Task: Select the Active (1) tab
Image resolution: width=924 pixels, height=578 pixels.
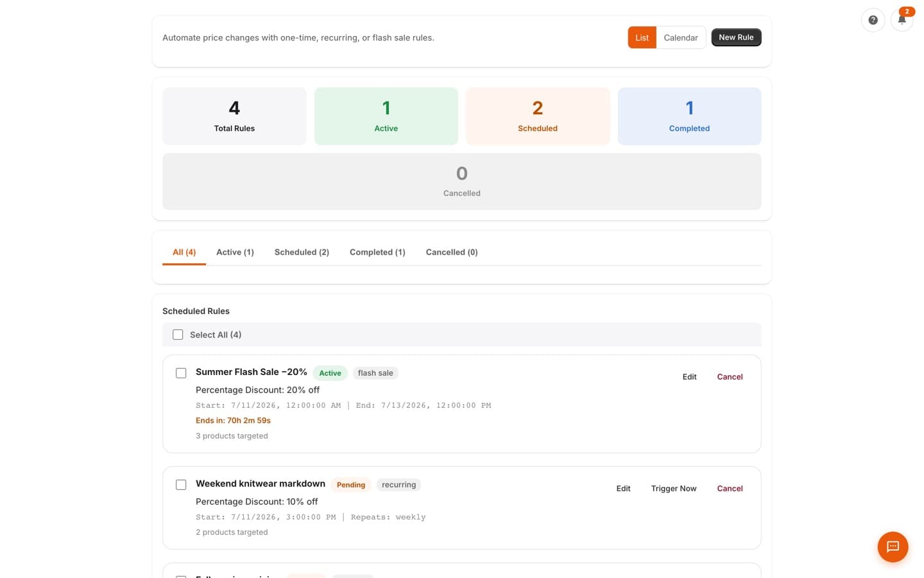Action: pos(235,252)
